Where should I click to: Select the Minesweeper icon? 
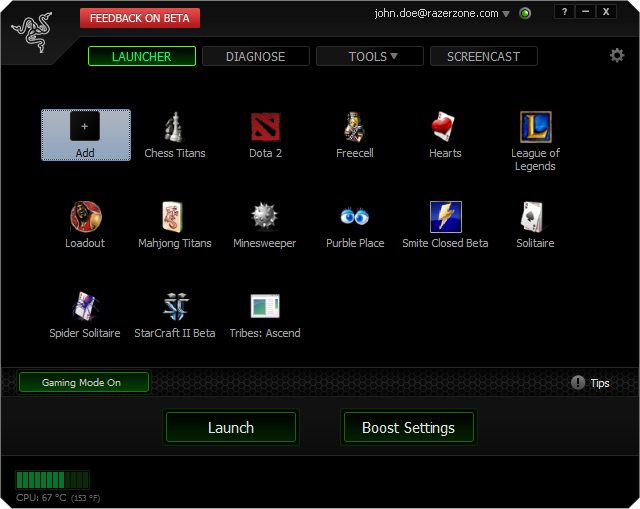pos(264,216)
